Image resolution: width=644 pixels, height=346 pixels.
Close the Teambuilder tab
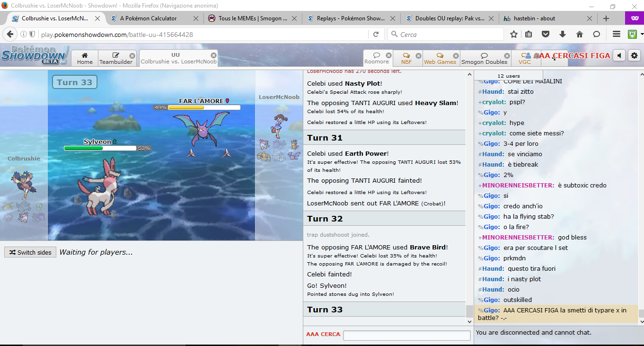click(x=132, y=55)
